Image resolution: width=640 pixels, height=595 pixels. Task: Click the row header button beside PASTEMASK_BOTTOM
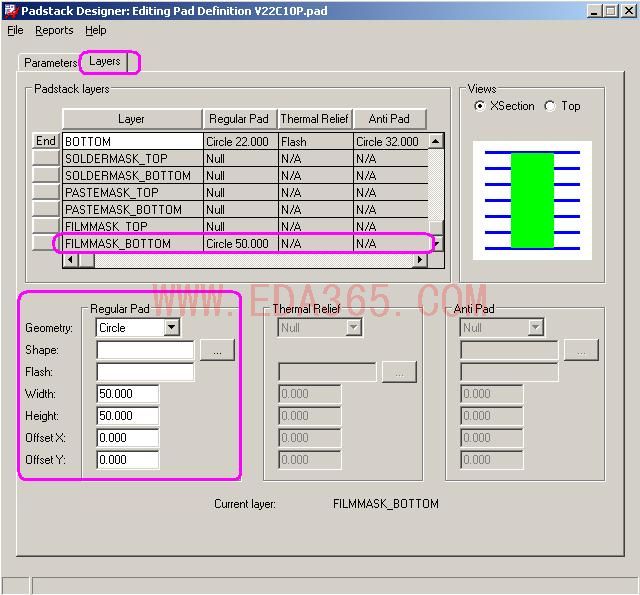(46, 209)
